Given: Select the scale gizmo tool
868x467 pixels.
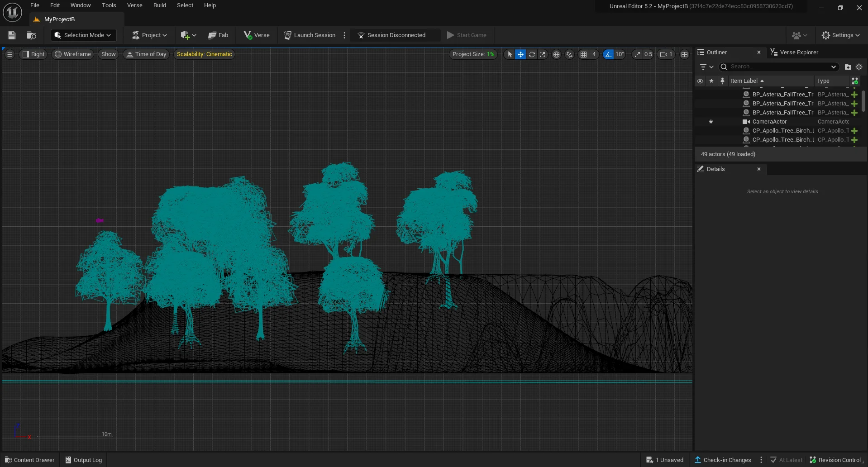Looking at the screenshot, I should 543,54.
